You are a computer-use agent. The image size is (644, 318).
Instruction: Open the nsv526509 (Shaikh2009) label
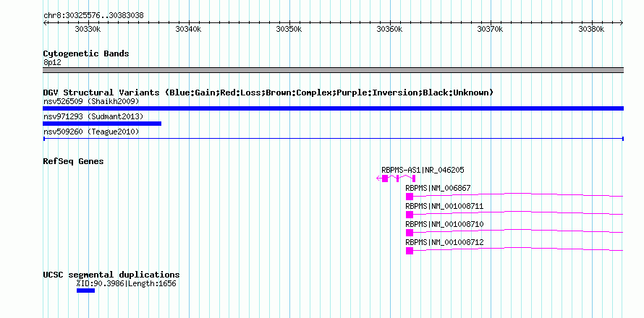click(x=91, y=101)
